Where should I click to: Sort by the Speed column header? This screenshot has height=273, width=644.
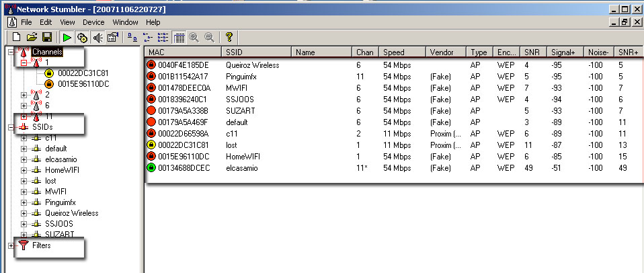pos(402,52)
